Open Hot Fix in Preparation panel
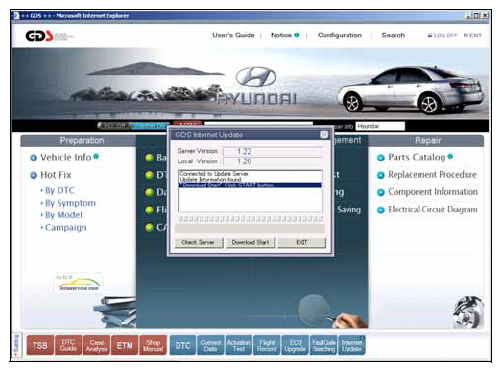The width and height of the screenshot is (501, 372). pos(56,175)
